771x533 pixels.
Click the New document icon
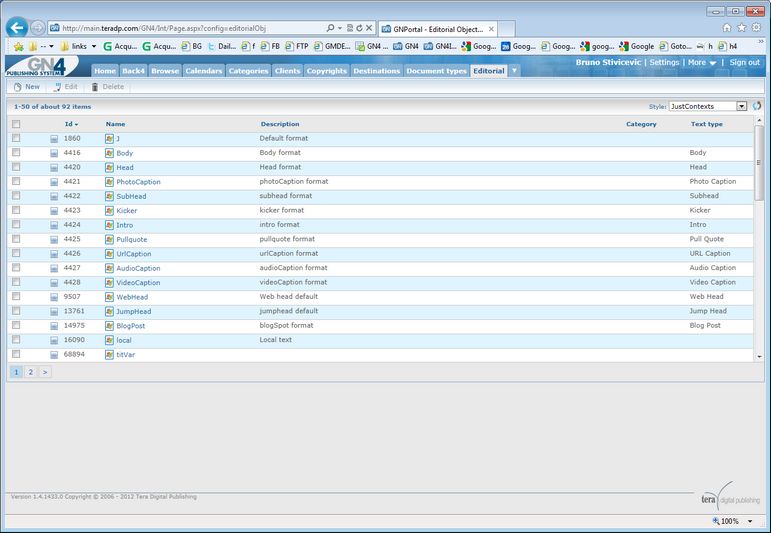[18, 87]
